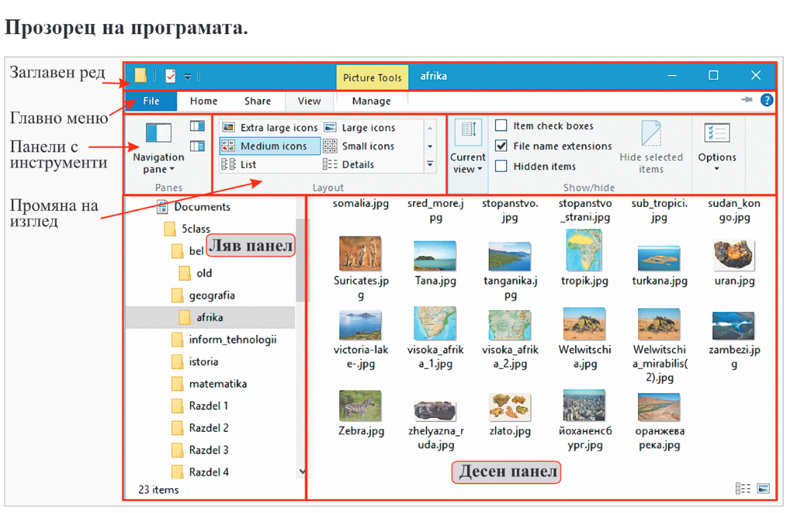Switch to thumbnails view icon in status bar
This screenshot has width=812, height=513.
tap(764, 489)
